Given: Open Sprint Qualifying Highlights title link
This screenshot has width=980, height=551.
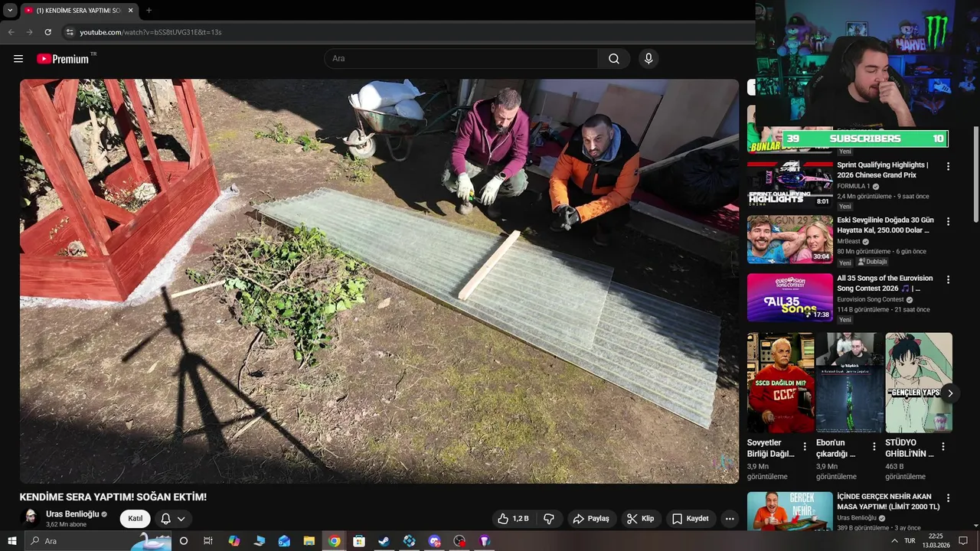Looking at the screenshot, I should pyautogui.click(x=883, y=170).
